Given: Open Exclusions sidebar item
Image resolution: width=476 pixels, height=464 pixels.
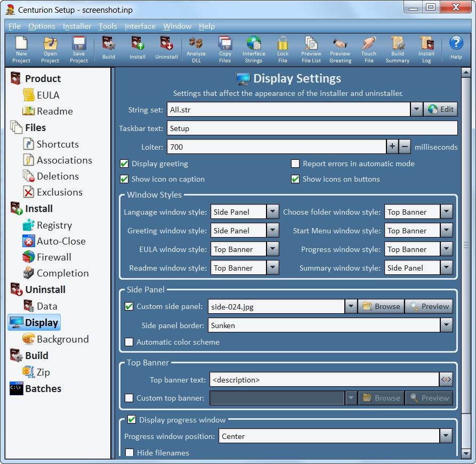Looking at the screenshot, I should [x=53, y=192].
